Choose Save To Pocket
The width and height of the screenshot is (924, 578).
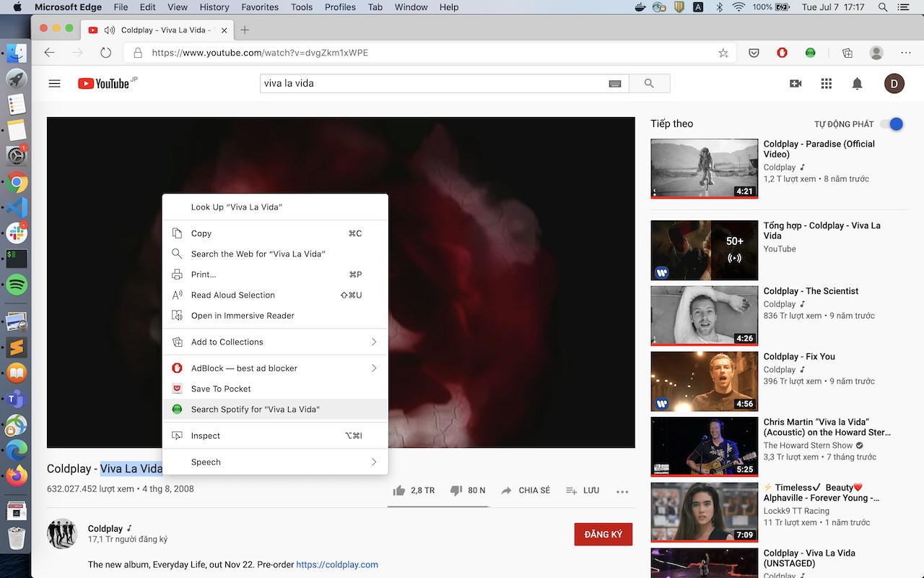point(275,389)
